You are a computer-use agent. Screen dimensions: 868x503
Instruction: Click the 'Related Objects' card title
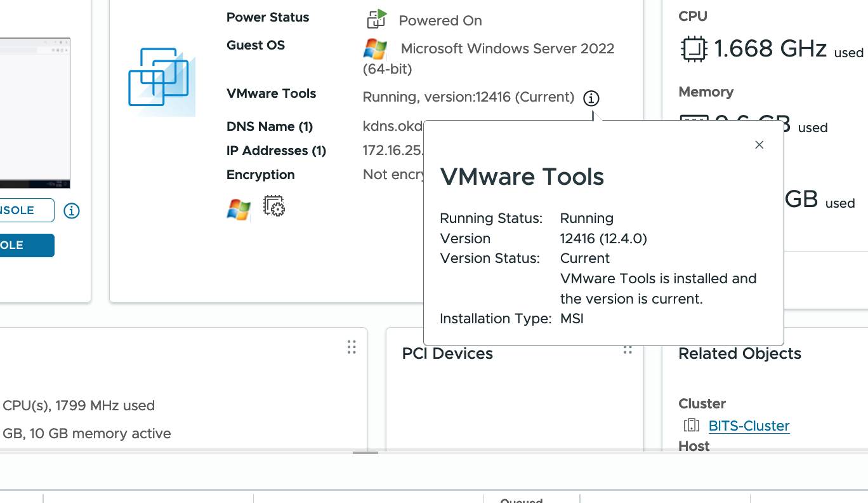pyautogui.click(x=740, y=354)
